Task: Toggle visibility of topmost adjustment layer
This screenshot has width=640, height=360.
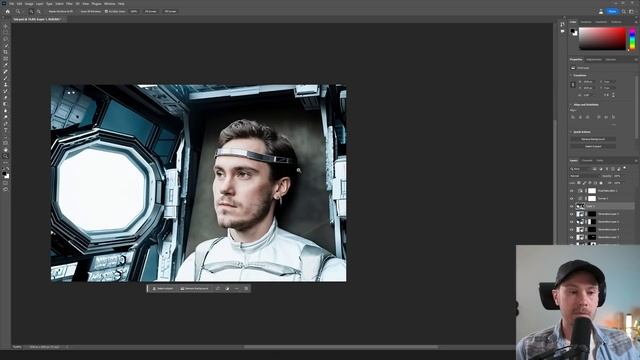Action: 571,191
